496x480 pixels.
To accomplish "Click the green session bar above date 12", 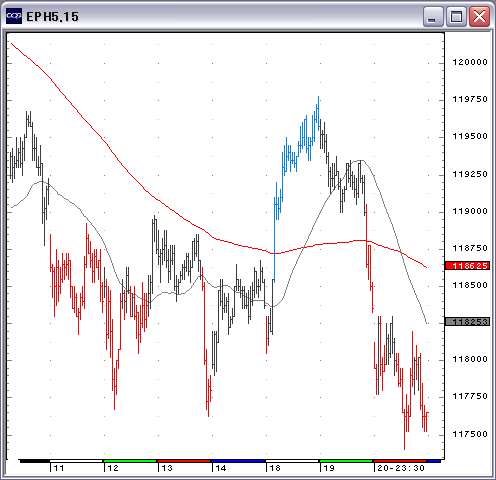I will pyautogui.click(x=130, y=461).
